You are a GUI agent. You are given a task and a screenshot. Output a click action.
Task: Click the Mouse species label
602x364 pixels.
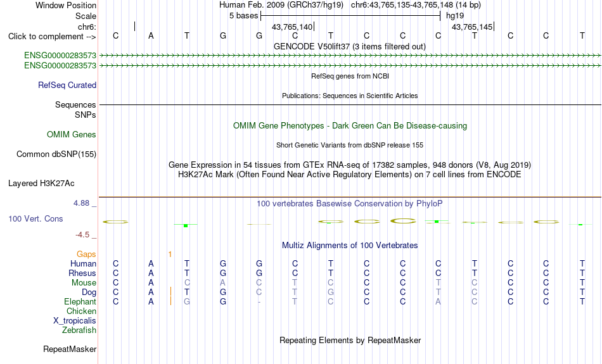coord(84,283)
